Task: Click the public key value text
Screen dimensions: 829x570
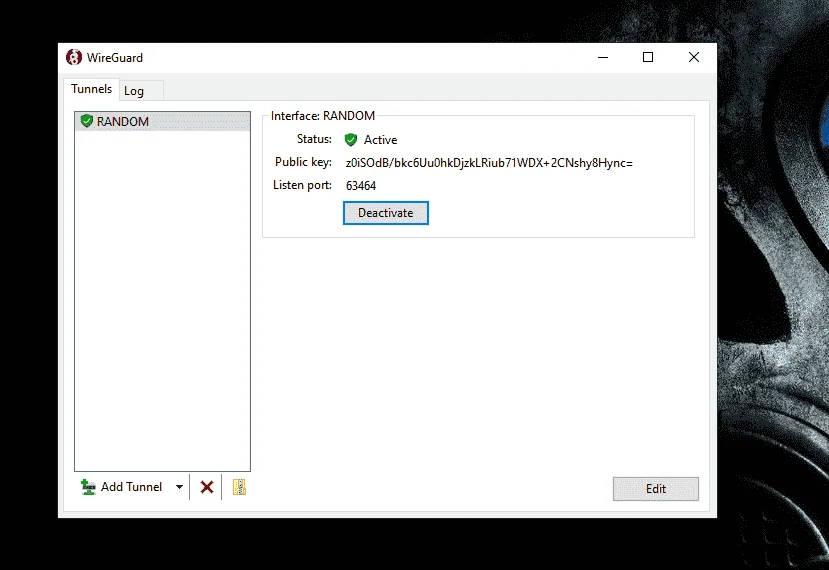Action: [x=489, y=163]
